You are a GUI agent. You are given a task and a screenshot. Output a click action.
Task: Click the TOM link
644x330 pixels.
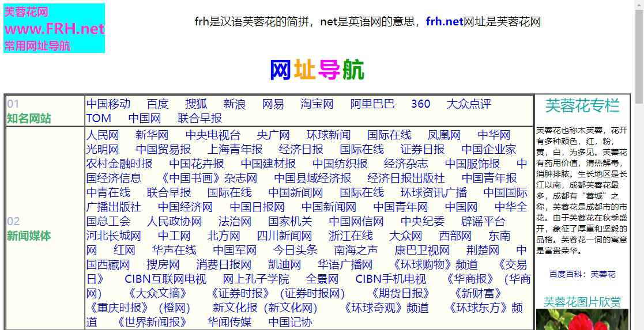coord(99,118)
